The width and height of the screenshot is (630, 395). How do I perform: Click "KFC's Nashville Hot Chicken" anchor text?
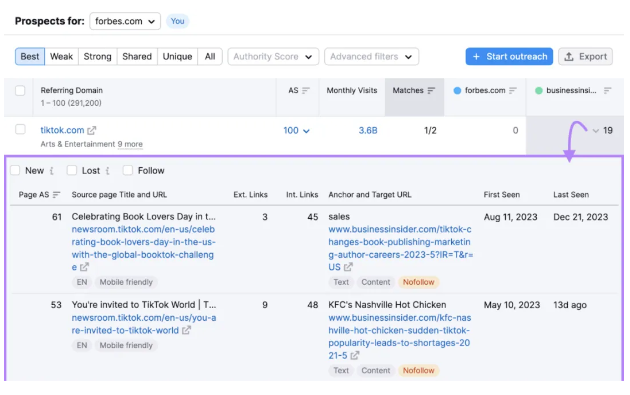(x=387, y=305)
